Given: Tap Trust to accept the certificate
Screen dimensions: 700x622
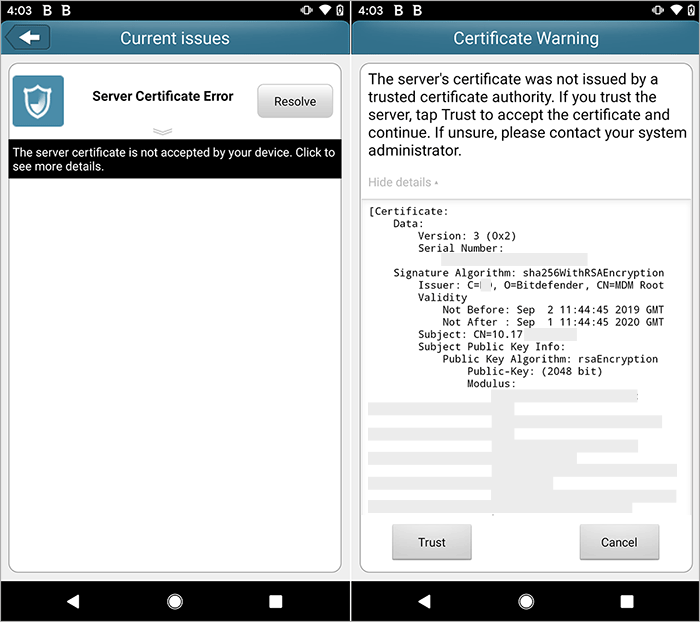Looking at the screenshot, I should click(x=432, y=542).
